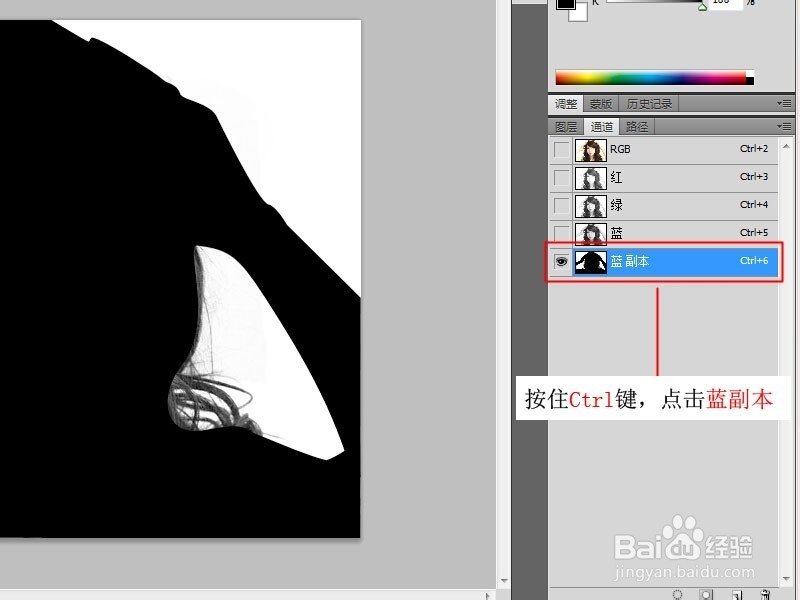Switch to the 调整 tab
The width and height of the screenshot is (800, 600).
566,104
